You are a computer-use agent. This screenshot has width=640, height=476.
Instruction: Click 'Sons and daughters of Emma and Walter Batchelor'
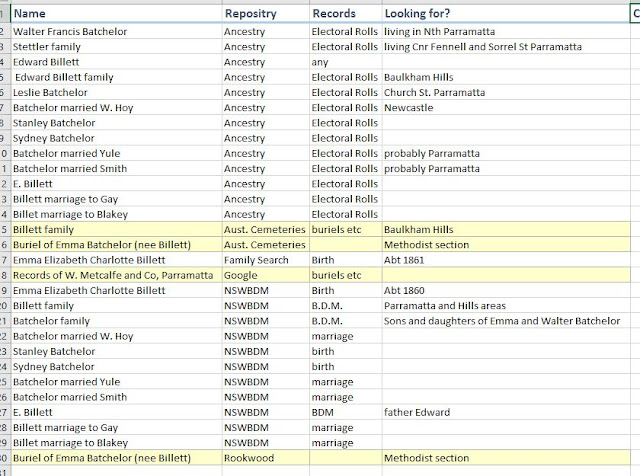click(x=506, y=321)
